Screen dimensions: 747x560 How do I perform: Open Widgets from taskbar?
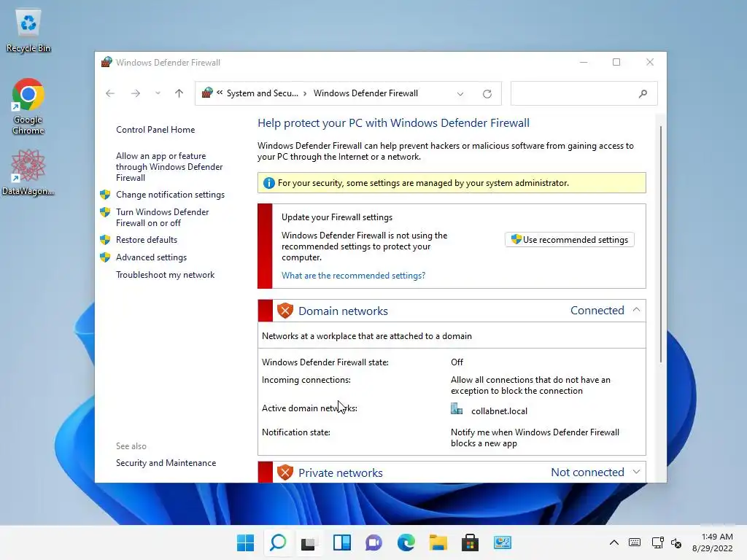point(342,542)
